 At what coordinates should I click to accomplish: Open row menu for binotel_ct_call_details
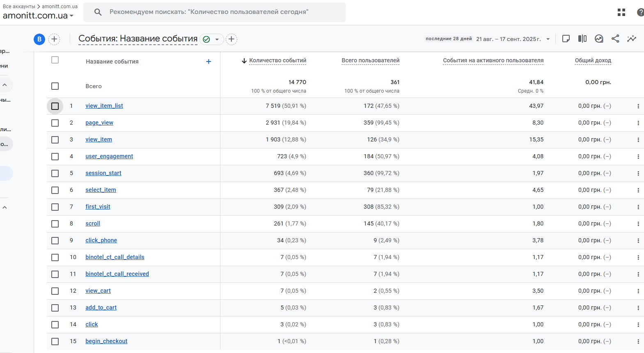pyautogui.click(x=638, y=257)
